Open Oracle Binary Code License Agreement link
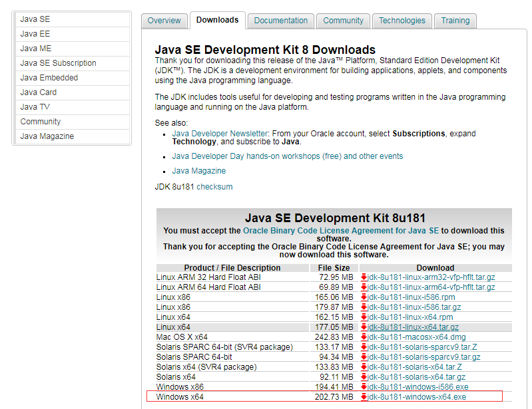The height and width of the screenshot is (409, 532). point(341,231)
